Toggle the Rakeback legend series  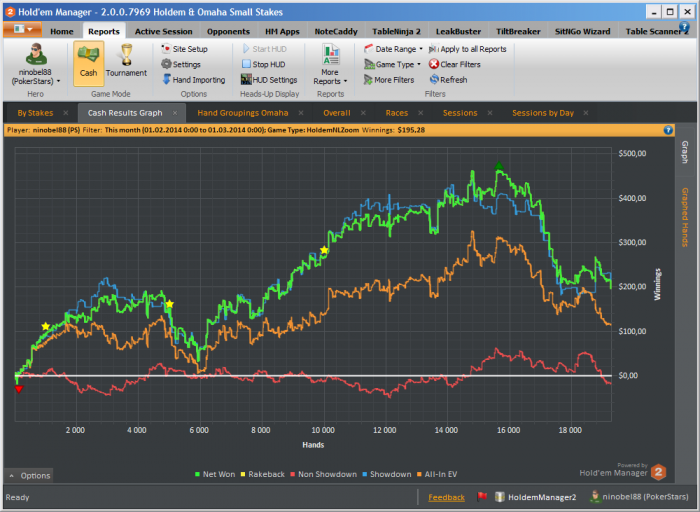[262, 474]
